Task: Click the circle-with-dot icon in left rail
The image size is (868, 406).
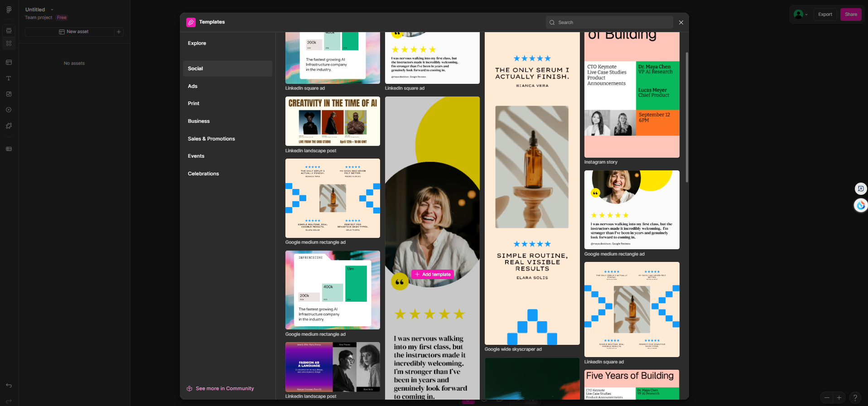Action: 9,110
